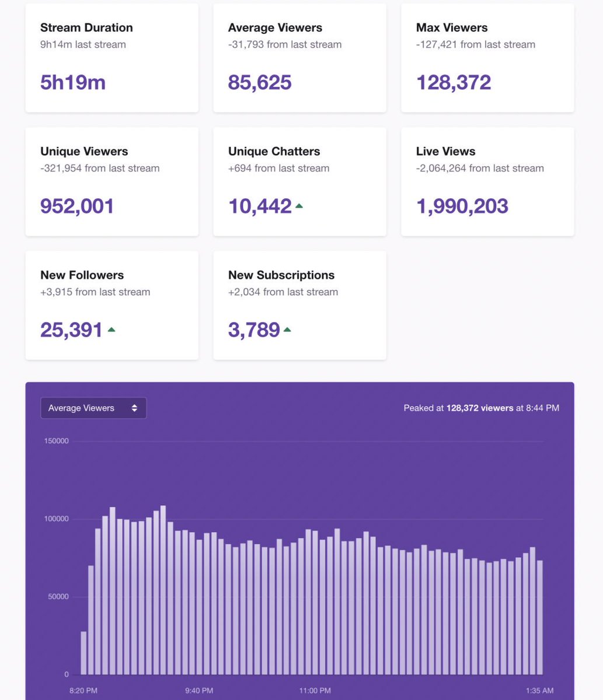Click the green up arrow beside 10,442
Viewport: 603px width, 700px height.
coord(299,205)
